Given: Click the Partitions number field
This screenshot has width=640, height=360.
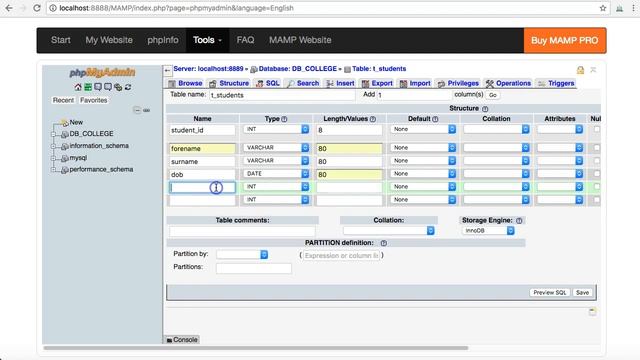Looking at the screenshot, I should pyautogui.click(x=254, y=268).
